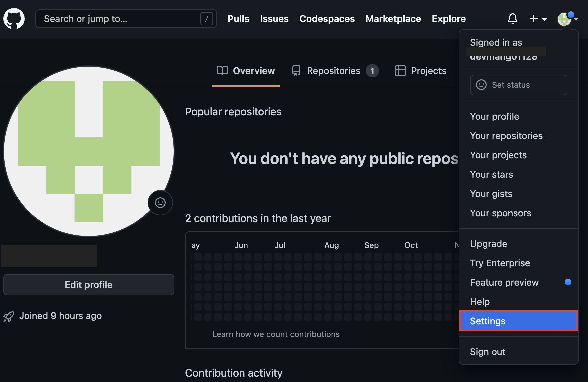The height and width of the screenshot is (382, 588).
Task: Select the Overview tab
Action: tap(246, 71)
